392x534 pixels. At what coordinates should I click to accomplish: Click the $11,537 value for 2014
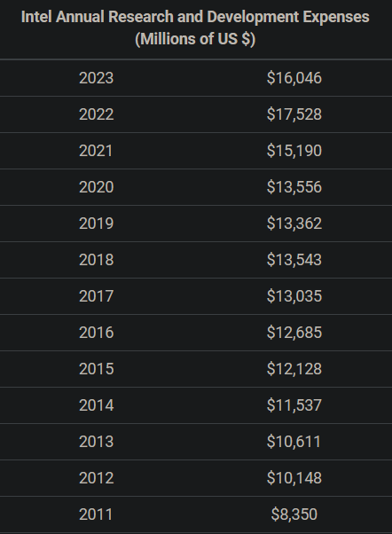point(294,405)
